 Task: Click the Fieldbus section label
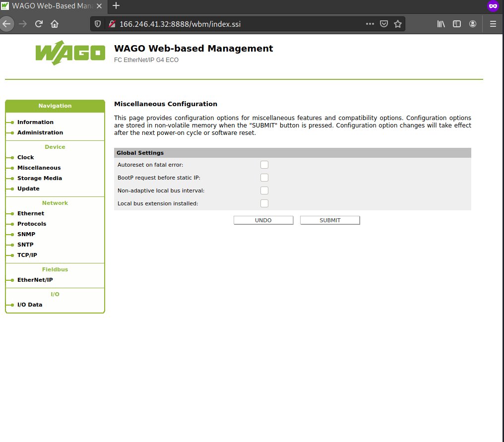coord(55,269)
